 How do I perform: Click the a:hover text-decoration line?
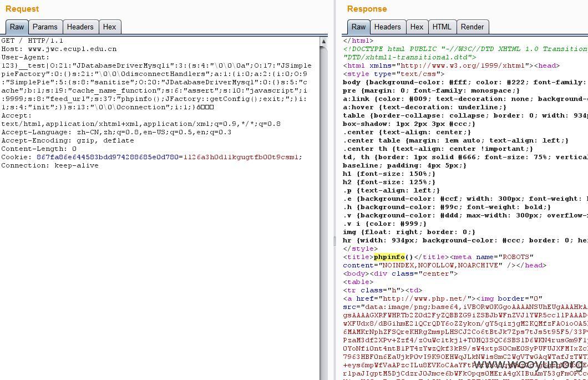424,107
